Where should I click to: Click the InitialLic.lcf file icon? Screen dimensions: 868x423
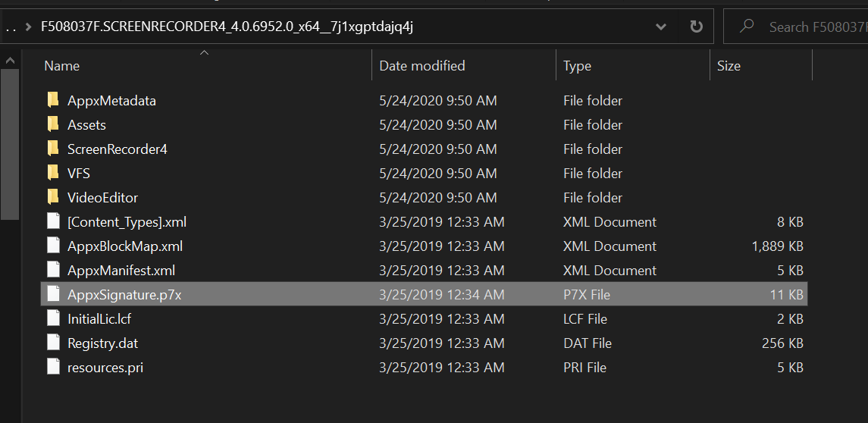53,318
